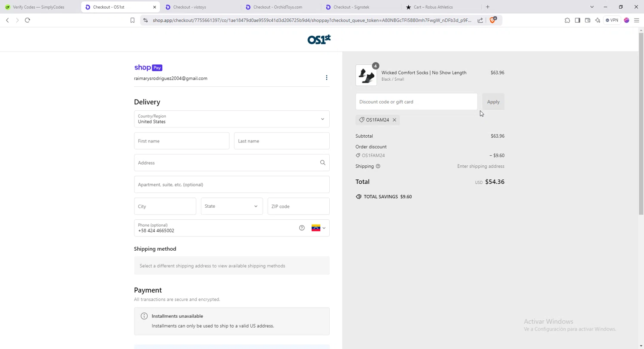Click the Shop Pay logo
Image resolution: width=644 pixels, height=349 pixels.
click(148, 67)
